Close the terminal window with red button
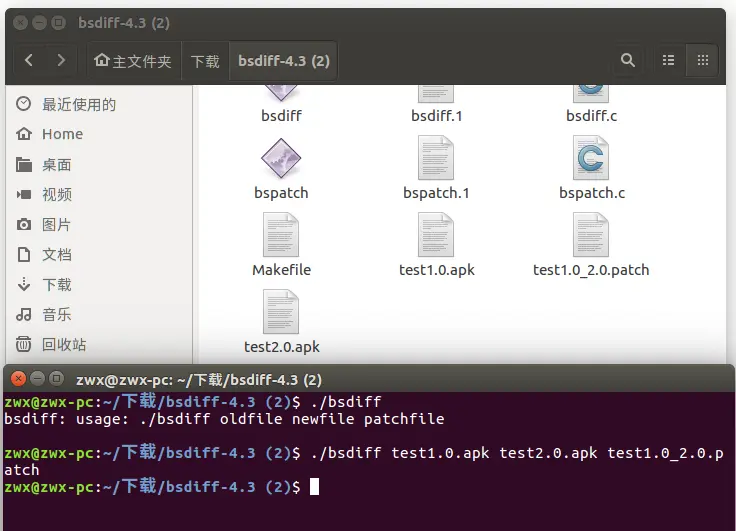736x531 pixels. pos(18,378)
